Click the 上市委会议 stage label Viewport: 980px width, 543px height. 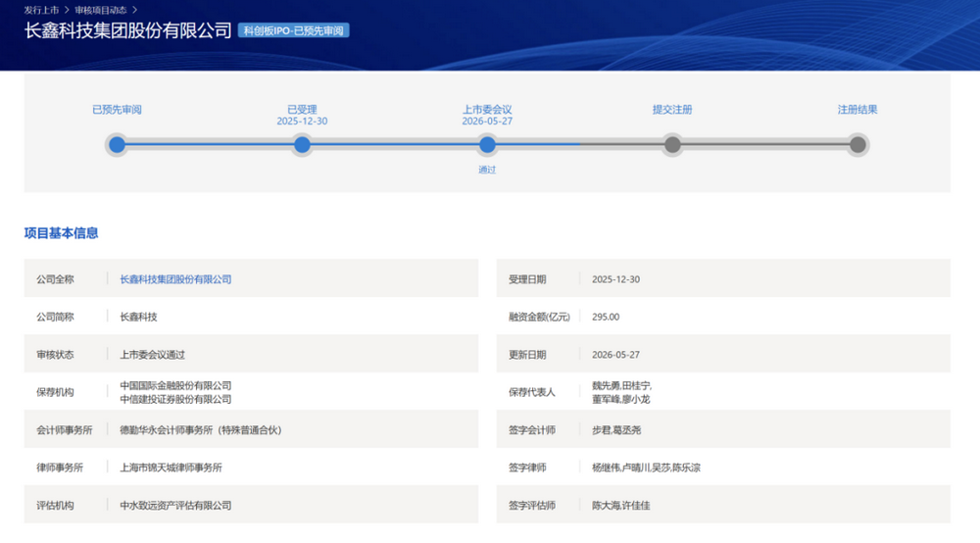pos(487,110)
